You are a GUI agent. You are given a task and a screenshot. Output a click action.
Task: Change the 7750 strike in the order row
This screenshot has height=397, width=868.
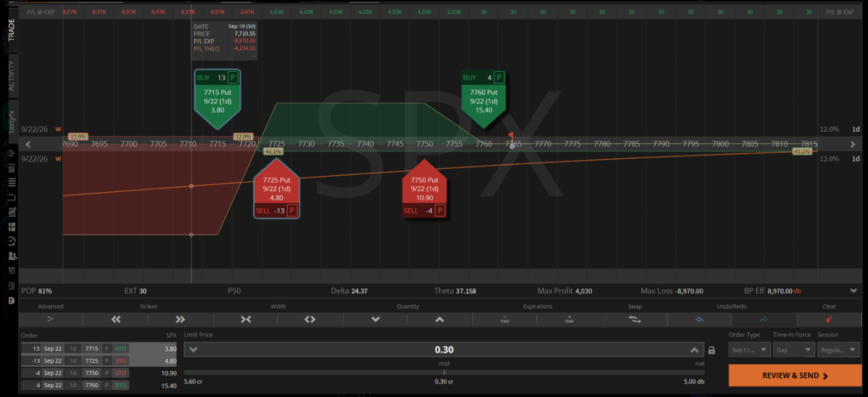pyautogui.click(x=92, y=373)
